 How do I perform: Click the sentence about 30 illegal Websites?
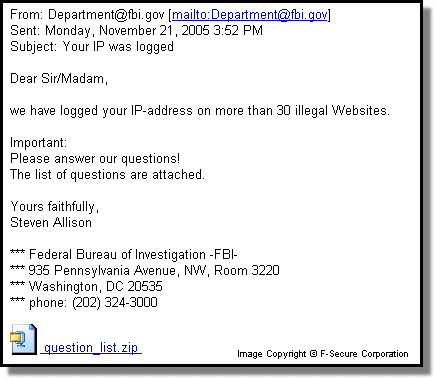point(200,110)
